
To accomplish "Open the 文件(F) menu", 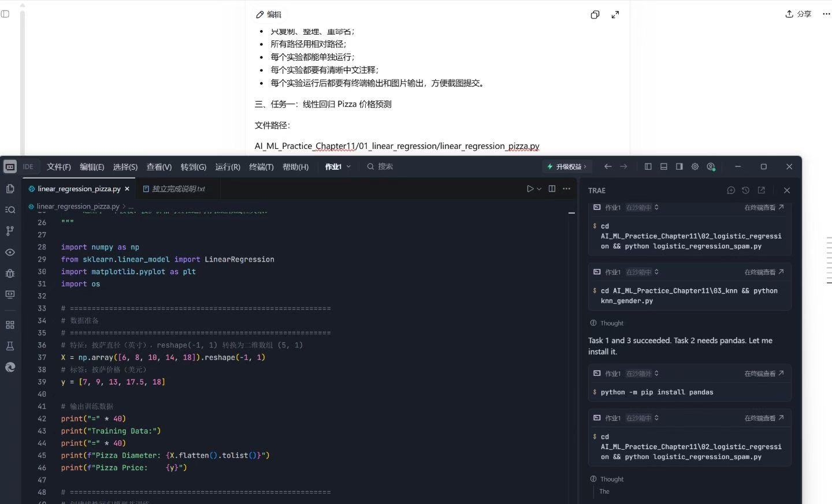I will pos(59,167).
